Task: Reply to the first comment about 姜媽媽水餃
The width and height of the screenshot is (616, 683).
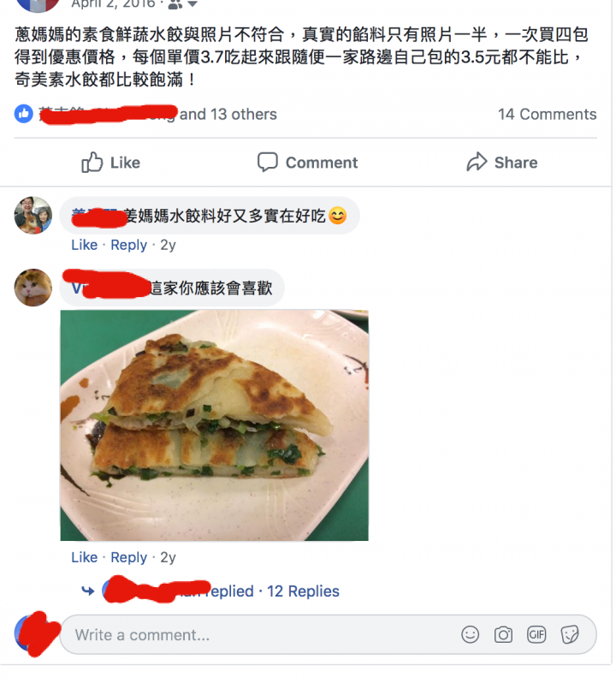Action: (129, 245)
